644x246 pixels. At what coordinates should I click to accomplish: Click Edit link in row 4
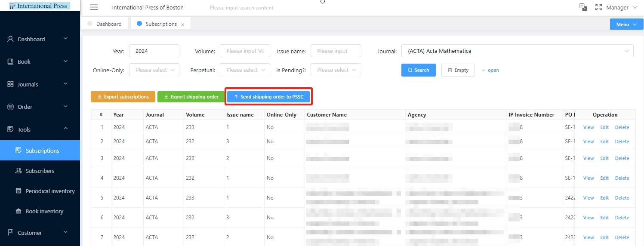click(x=604, y=178)
